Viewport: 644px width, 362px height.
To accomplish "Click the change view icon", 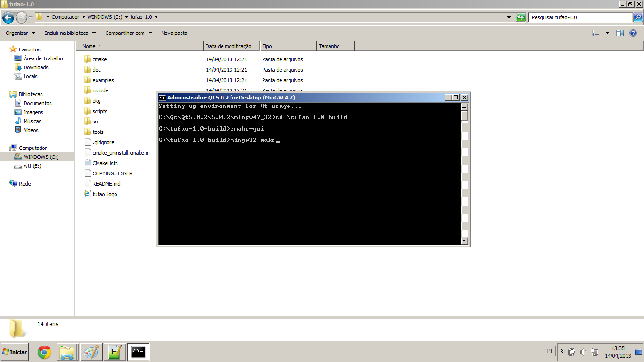I will [596, 33].
